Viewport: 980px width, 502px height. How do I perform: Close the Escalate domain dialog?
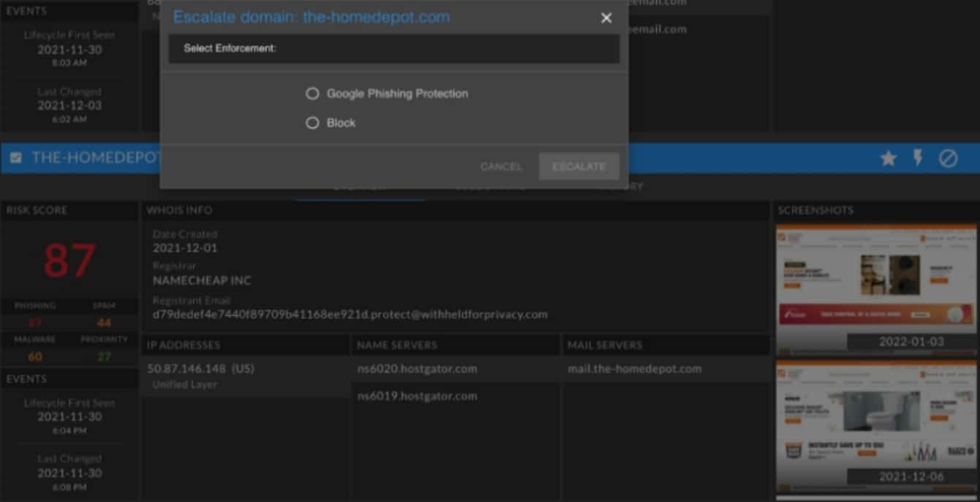tap(606, 18)
